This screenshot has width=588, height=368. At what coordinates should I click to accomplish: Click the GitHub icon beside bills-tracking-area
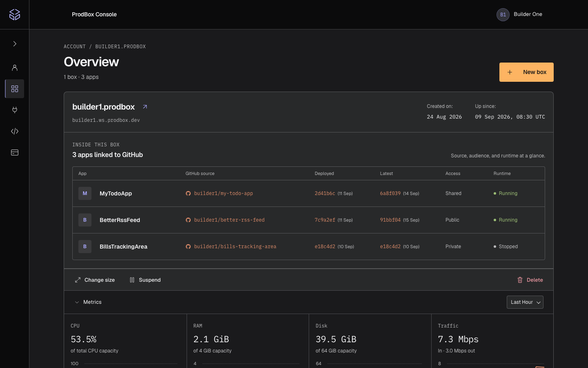[x=188, y=247]
